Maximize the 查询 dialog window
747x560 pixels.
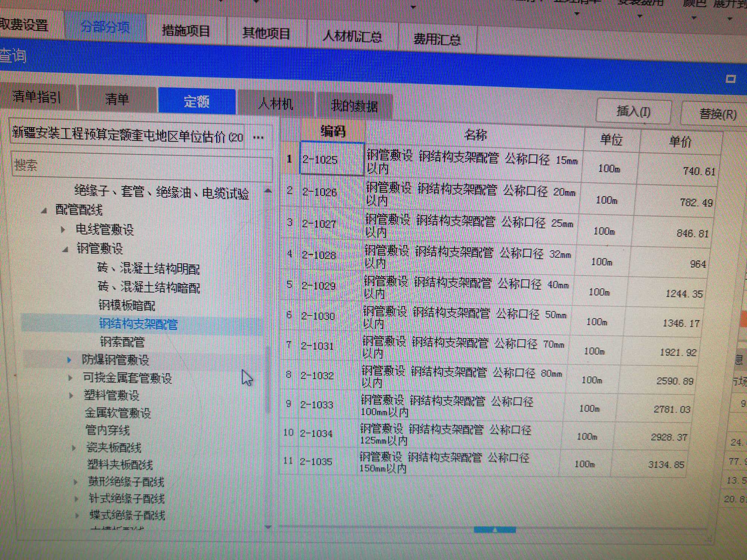(x=730, y=79)
